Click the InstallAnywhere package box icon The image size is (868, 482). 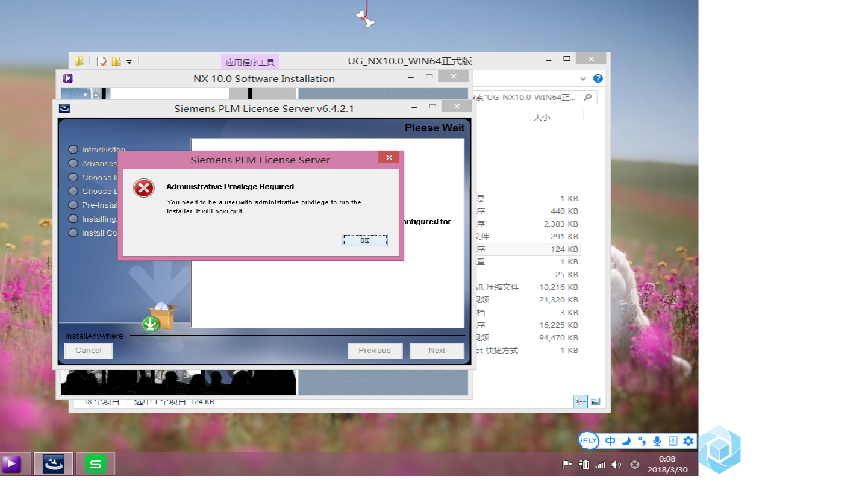tap(160, 317)
